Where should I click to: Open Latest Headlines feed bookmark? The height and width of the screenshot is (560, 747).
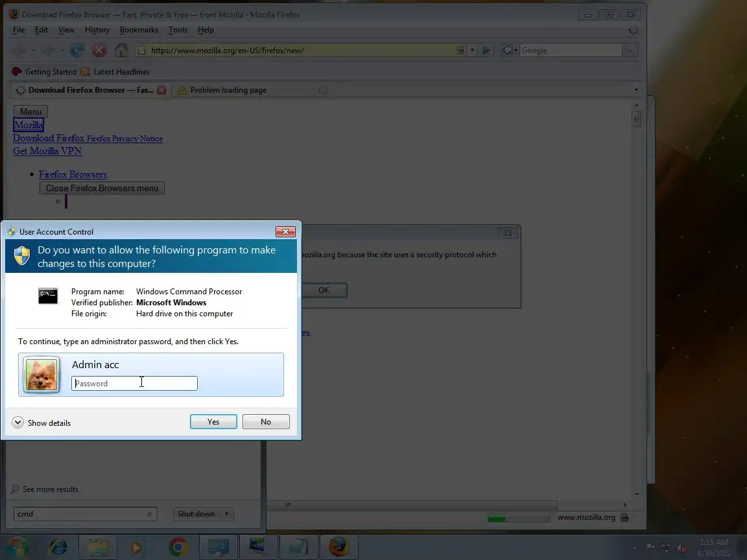[x=115, y=71]
